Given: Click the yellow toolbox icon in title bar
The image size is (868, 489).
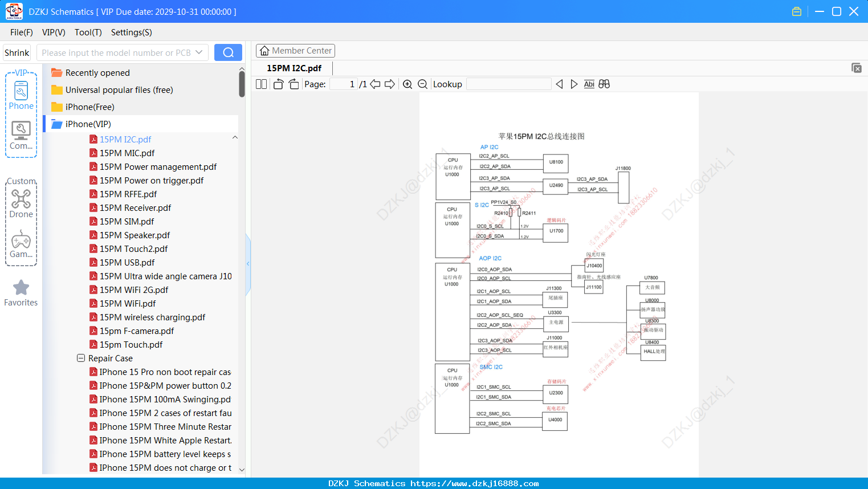Looking at the screenshot, I should point(797,11).
